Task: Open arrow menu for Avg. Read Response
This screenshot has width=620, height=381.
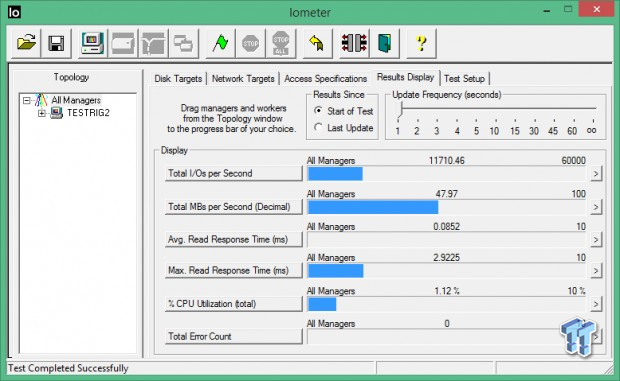Action: tap(596, 240)
